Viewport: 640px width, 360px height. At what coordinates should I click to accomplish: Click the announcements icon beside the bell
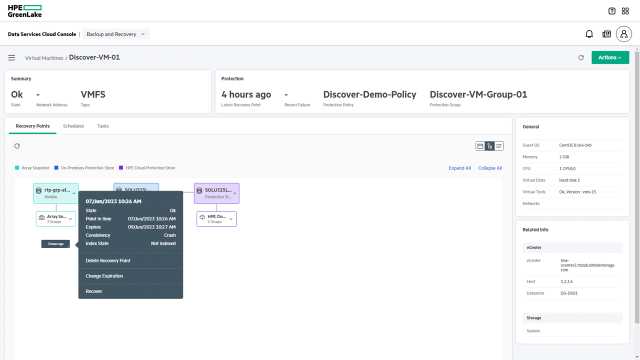pos(607,34)
